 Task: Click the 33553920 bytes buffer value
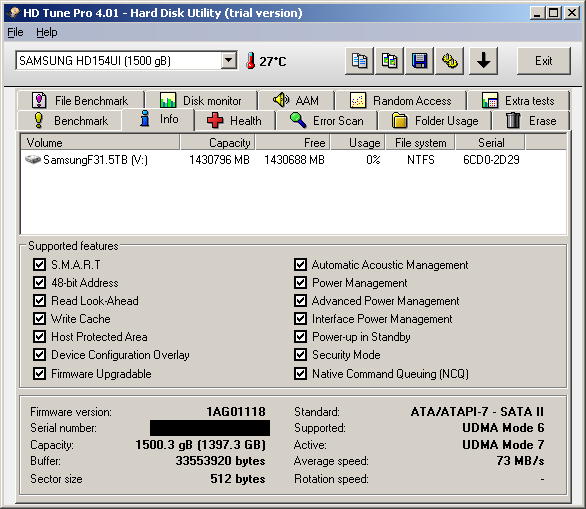220,461
